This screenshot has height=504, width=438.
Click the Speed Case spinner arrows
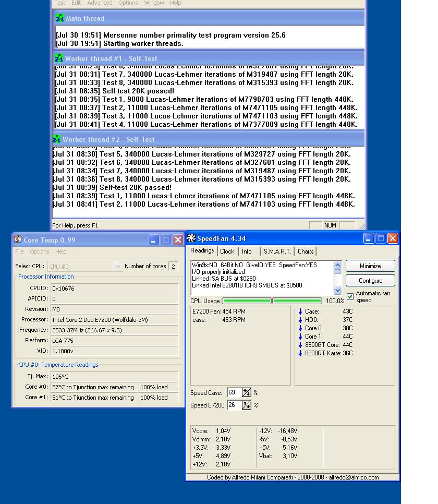[x=247, y=392]
